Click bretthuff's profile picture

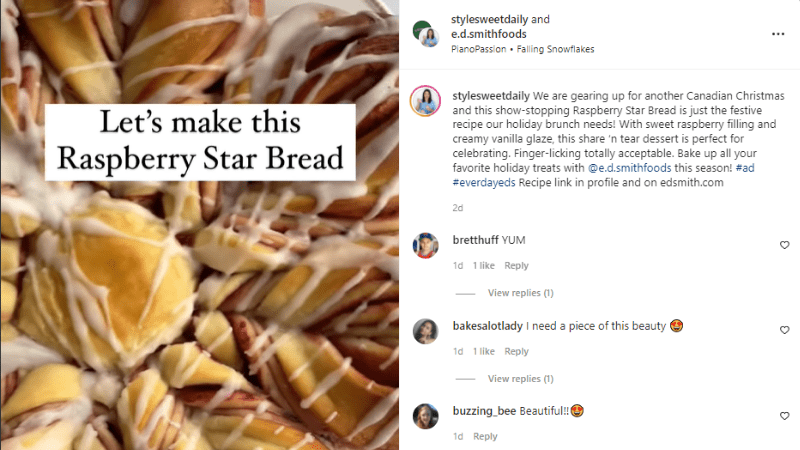(426, 245)
